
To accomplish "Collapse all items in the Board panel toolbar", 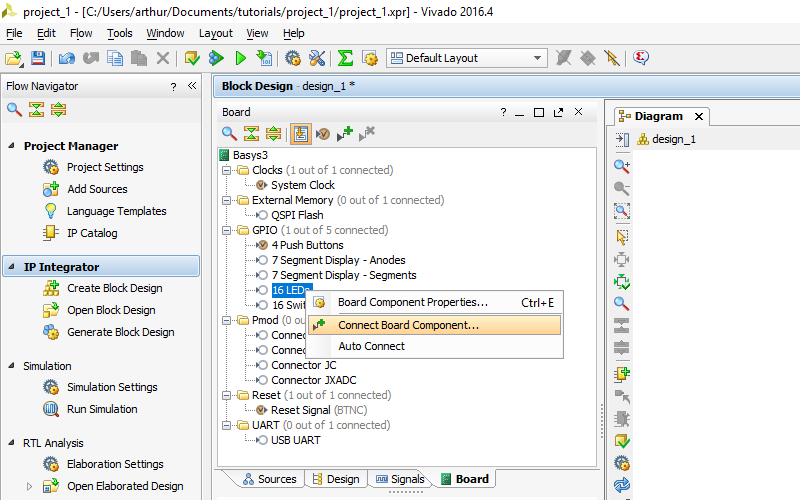I will coord(251,134).
